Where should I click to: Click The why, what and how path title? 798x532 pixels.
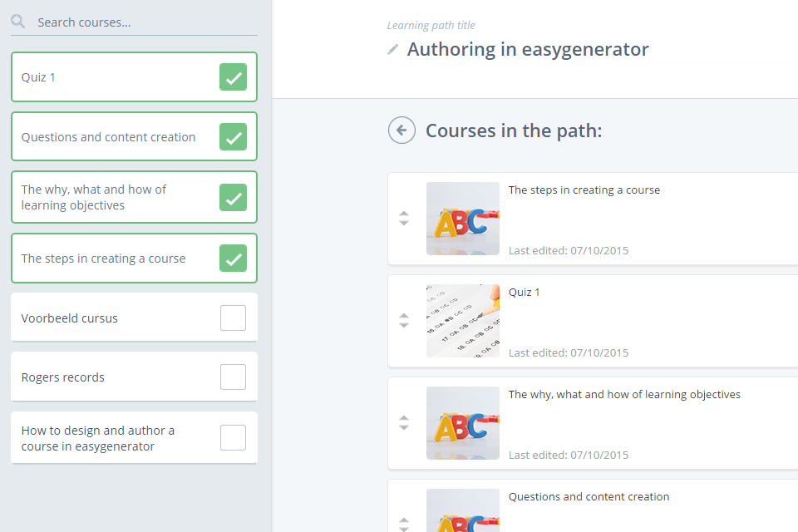coord(624,395)
